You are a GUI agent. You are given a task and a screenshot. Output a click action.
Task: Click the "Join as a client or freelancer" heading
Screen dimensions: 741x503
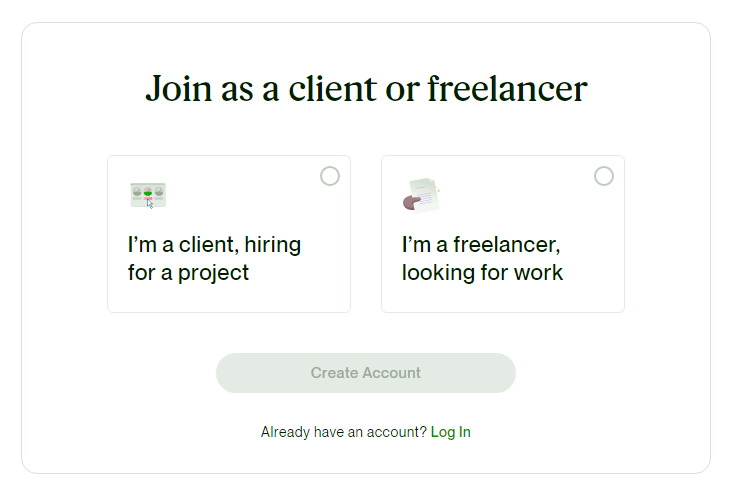[366, 88]
